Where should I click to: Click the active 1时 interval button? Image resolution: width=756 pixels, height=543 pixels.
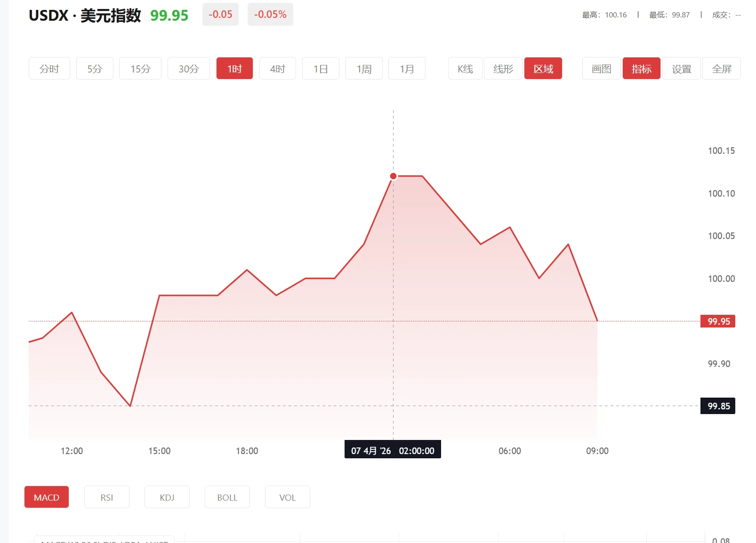234,69
